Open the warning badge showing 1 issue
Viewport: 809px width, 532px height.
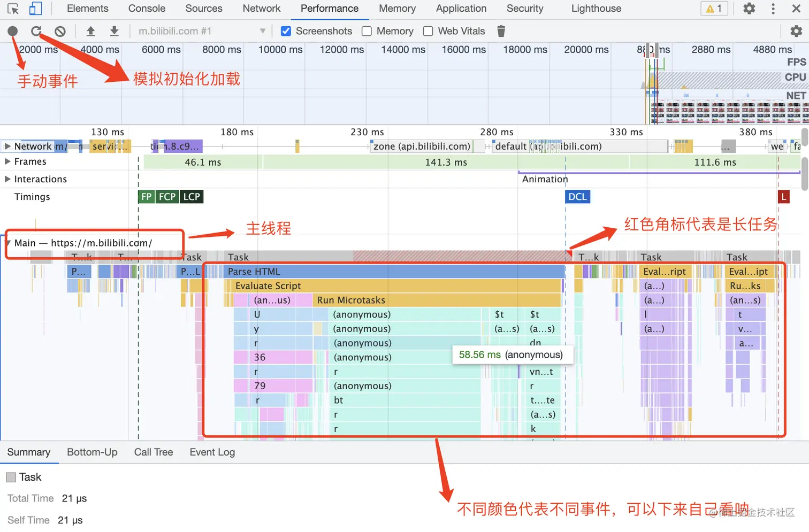714,9
